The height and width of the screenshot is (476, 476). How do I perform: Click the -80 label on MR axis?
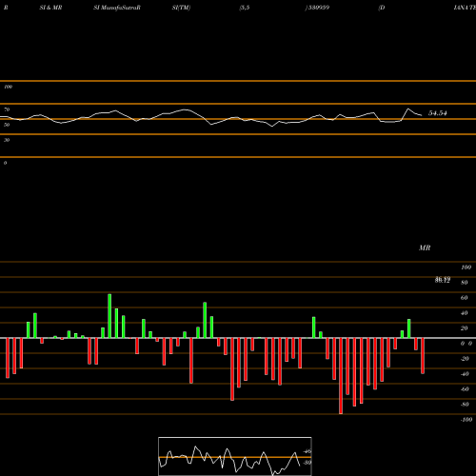click(x=465, y=405)
